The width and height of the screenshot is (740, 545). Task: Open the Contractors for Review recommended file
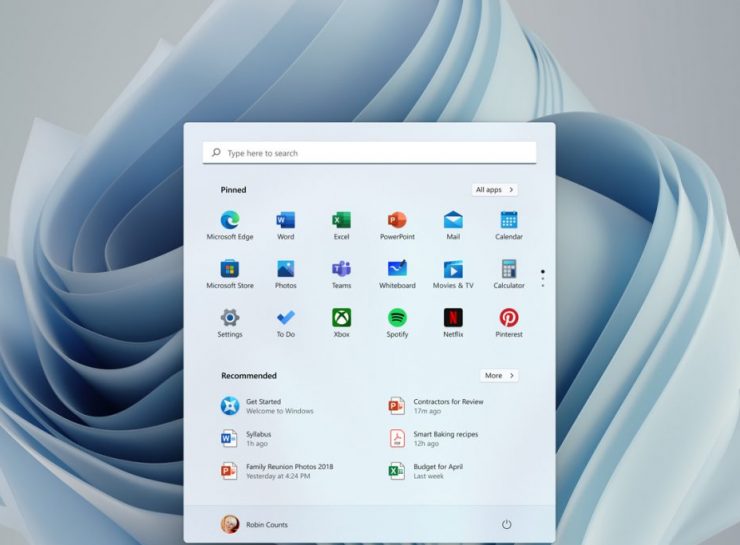pyautogui.click(x=438, y=405)
